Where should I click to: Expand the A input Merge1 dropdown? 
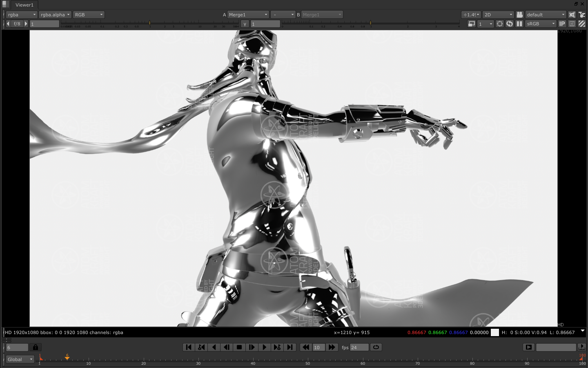point(248,15)
